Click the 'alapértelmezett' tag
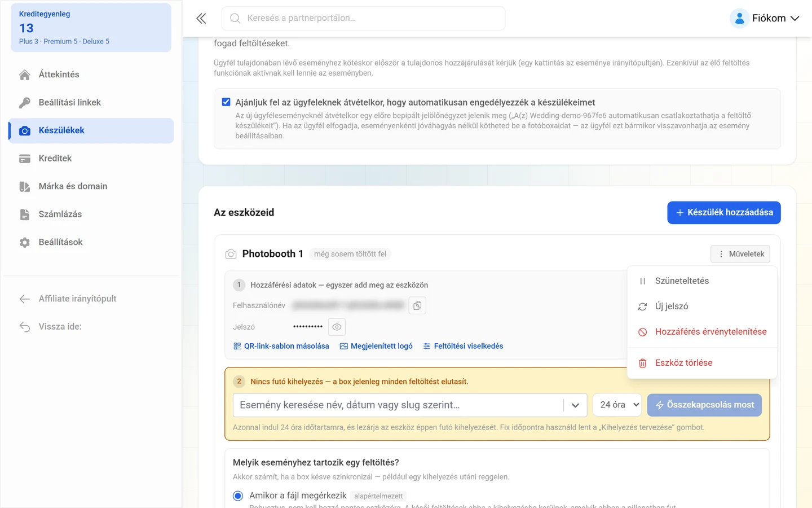 point(378,496)
